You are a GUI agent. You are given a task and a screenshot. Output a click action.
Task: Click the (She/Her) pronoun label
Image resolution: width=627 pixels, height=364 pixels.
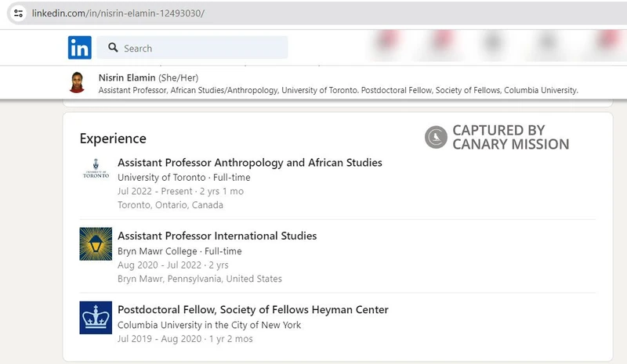(179, 78)
